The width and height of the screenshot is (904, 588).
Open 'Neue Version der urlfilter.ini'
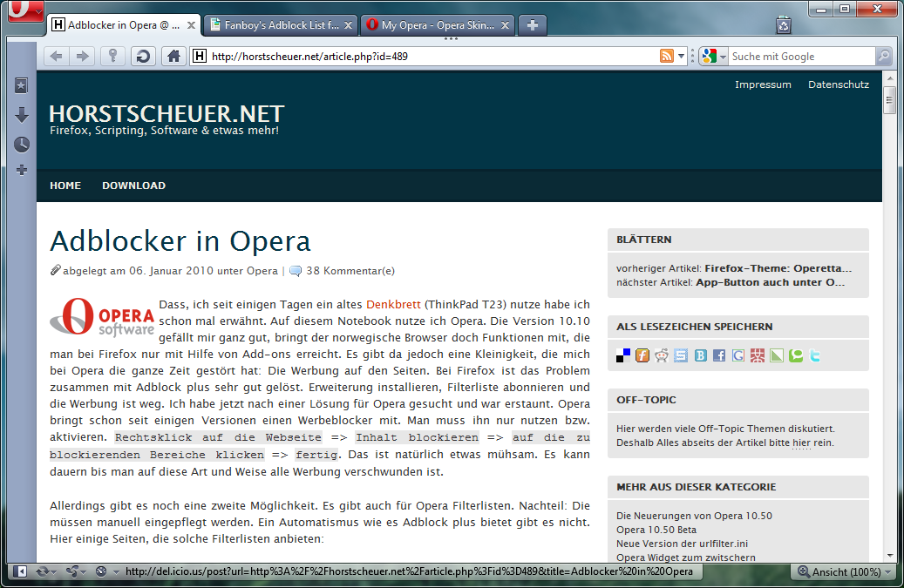(x=682, y=544)
